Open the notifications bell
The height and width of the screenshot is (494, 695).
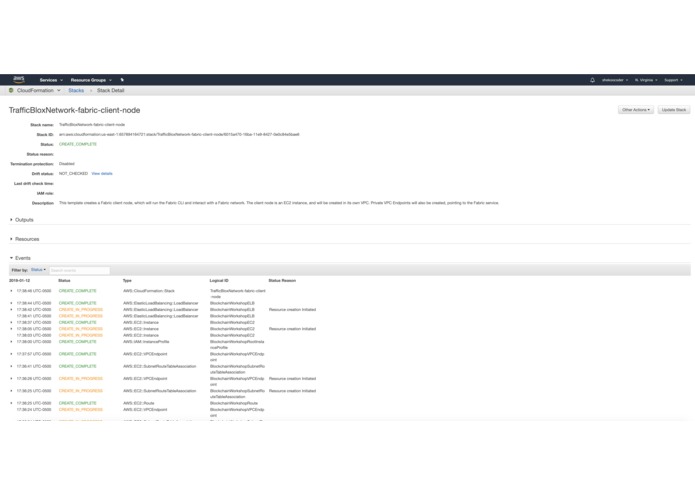tap(592, 80)
